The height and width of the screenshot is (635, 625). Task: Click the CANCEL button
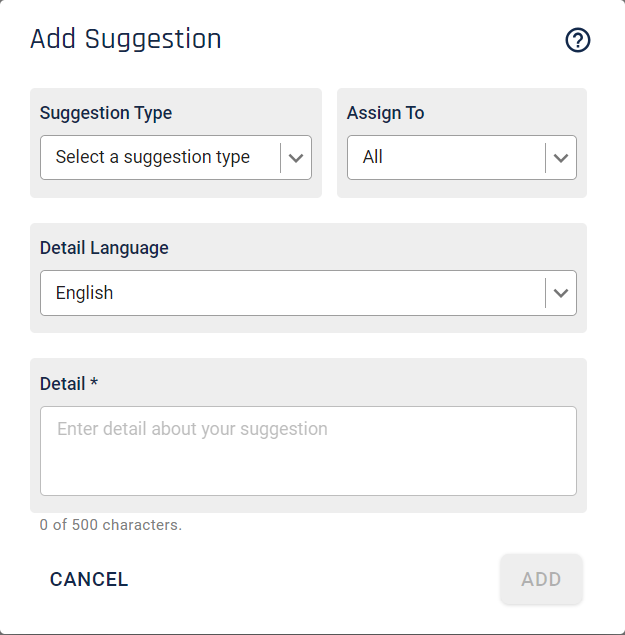[89, 579]
